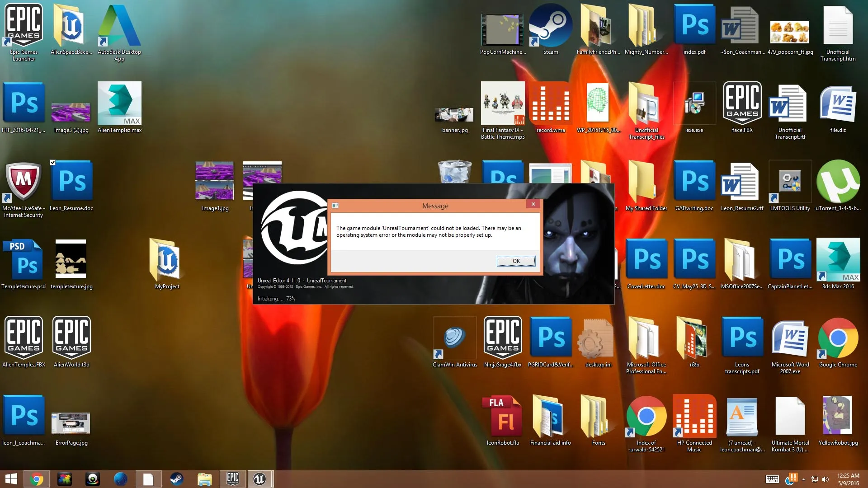Close the Message dialog with the X
The height and width of the screenshot is (488, 868).
(533, 204)
